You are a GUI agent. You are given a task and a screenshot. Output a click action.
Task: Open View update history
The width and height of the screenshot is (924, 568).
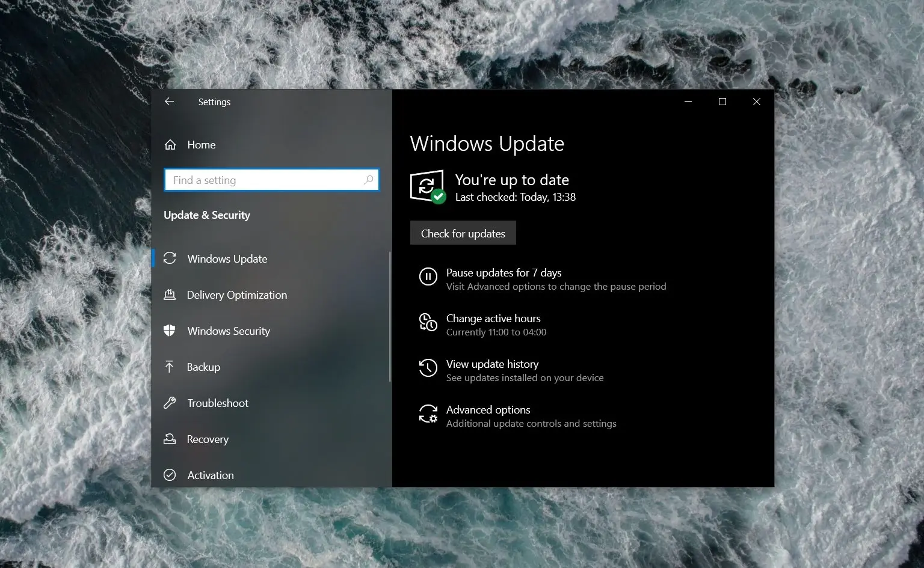coord(492,364)
